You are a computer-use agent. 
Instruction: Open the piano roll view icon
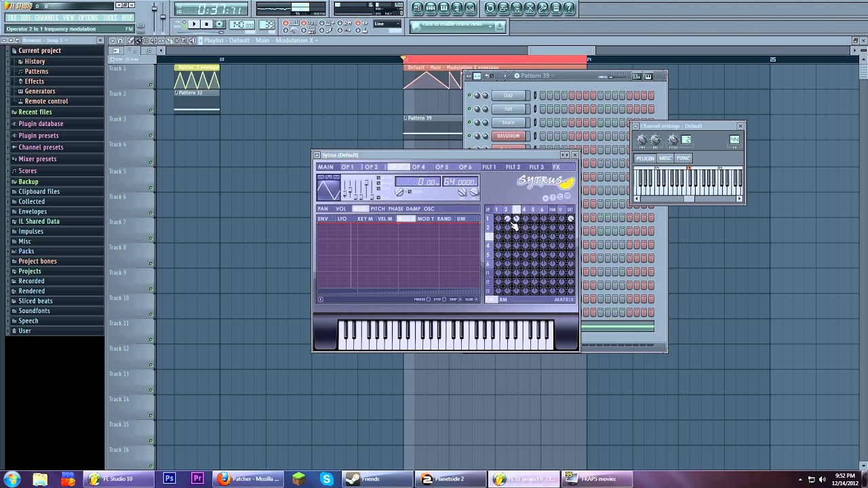[443, 8]
